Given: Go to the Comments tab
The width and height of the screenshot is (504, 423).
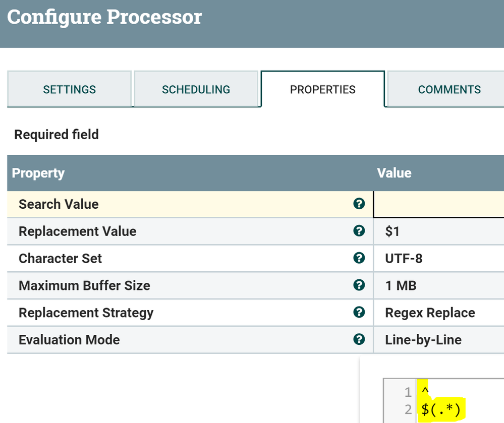Looking at the screenshot, I should pos(449,89).
